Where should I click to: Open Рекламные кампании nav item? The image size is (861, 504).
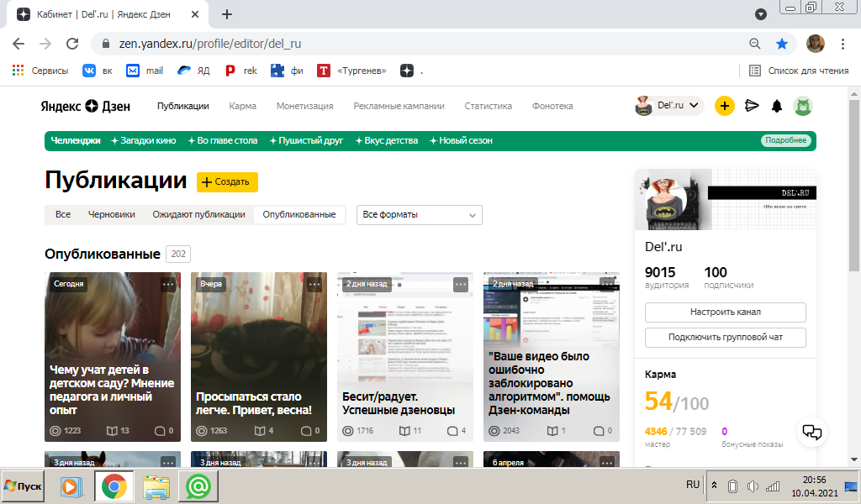(x=399, y=106)
